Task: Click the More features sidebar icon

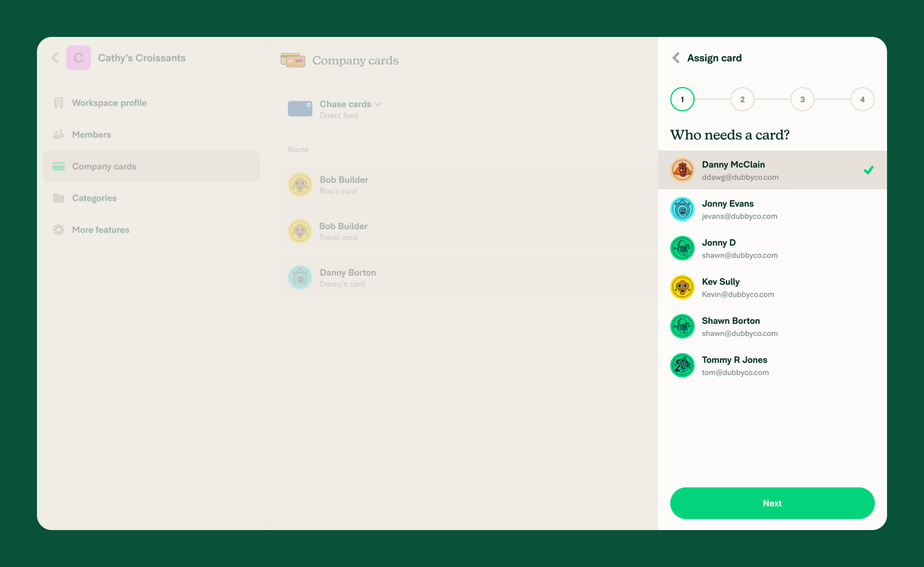Action: click(58, 229)
